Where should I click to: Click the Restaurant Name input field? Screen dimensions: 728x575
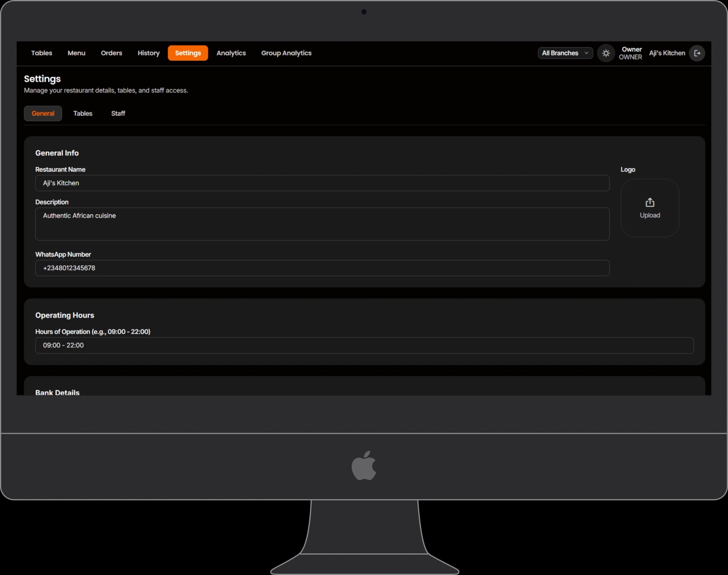point(322,183)
